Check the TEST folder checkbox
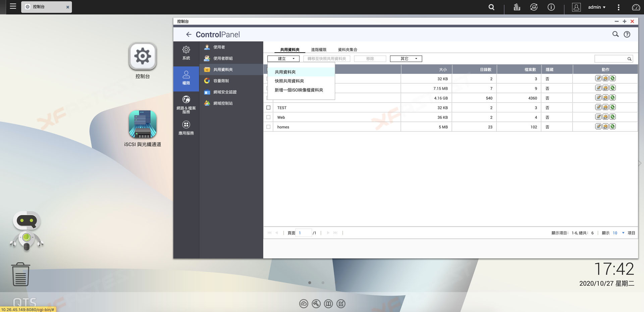The width and height of the screenshot is (644, 312). (x=268, y=108)
